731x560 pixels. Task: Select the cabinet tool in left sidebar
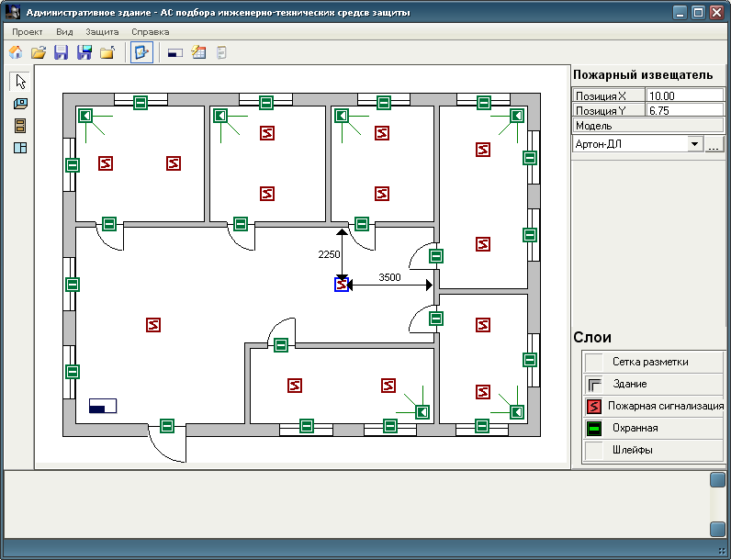[x=20, y=126]
